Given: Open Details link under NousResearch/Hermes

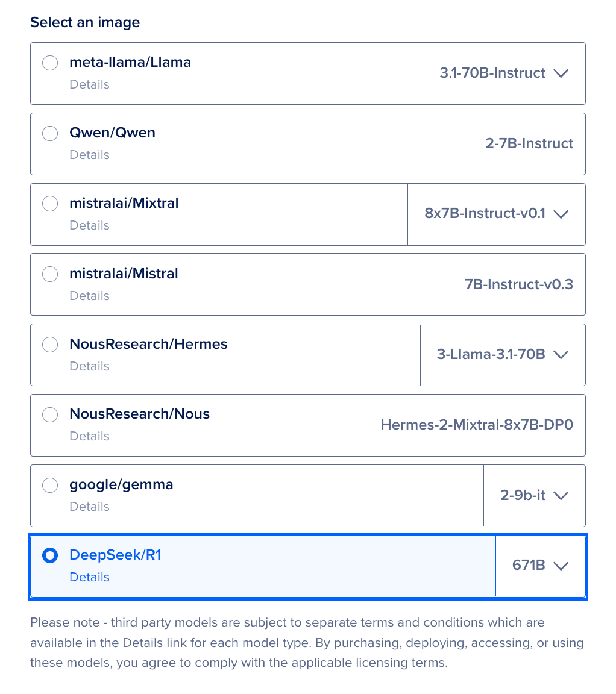Looking at the screenshot, I should point(89,366).
